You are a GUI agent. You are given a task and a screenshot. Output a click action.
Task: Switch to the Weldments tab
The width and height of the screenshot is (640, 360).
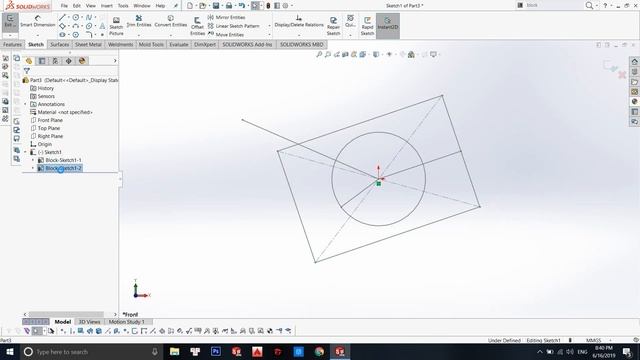[x=120, y=44]
